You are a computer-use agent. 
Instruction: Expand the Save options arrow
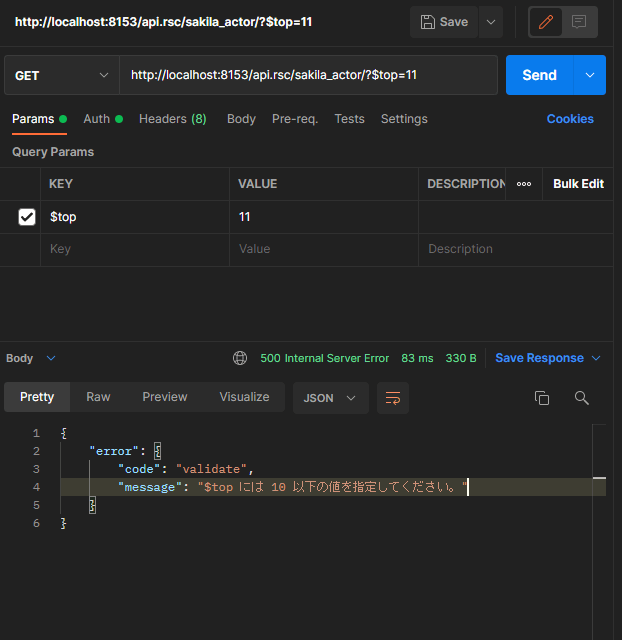(x=490, y=22)
